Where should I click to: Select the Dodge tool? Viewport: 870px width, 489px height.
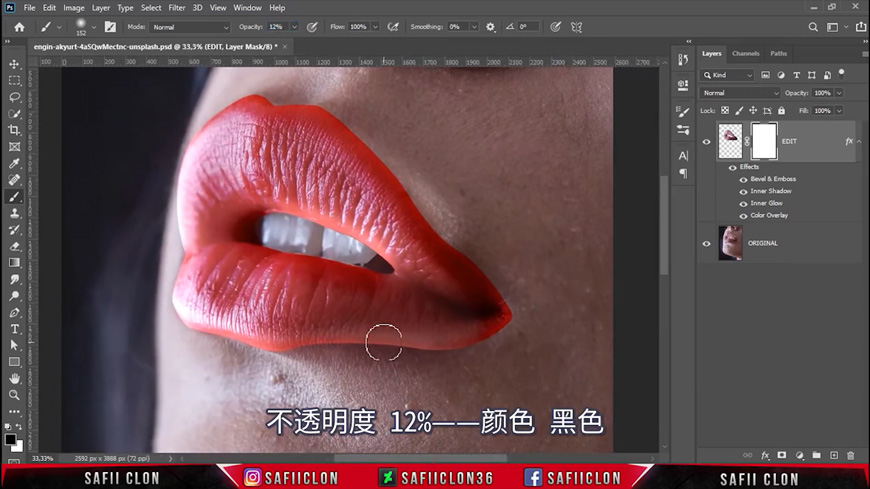click(14, 296)
